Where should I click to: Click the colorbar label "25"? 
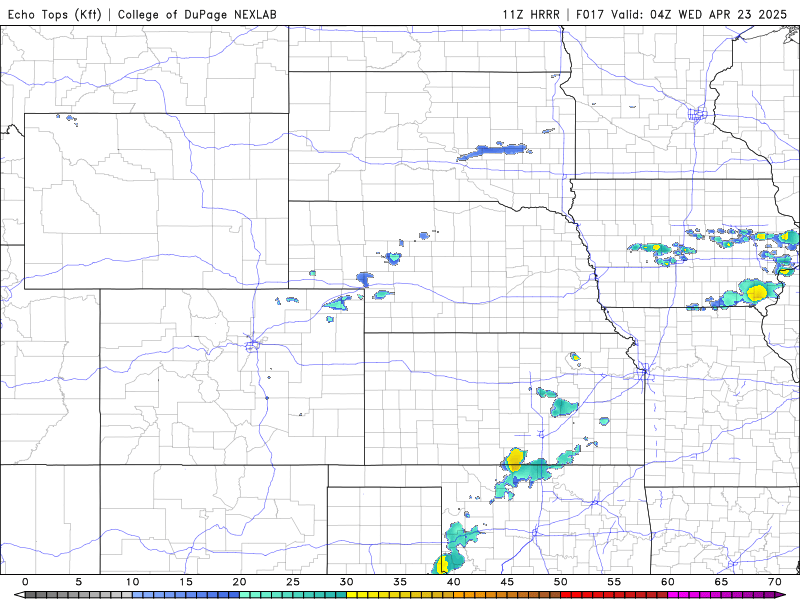tap(293, 582)
